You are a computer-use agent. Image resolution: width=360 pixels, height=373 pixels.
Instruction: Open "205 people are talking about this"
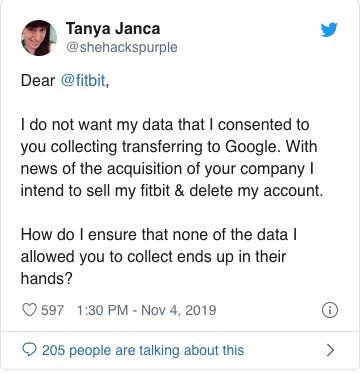click(143, 350)
